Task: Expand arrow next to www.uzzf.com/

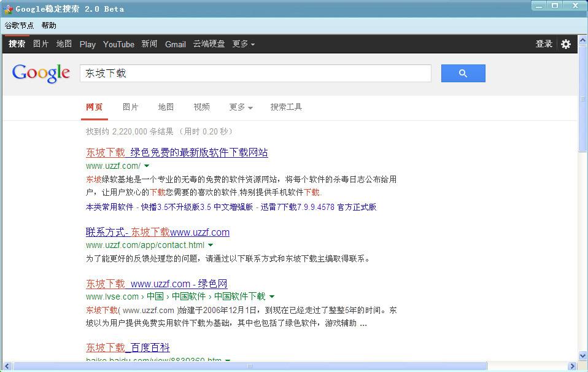Action: coord(147,166)
